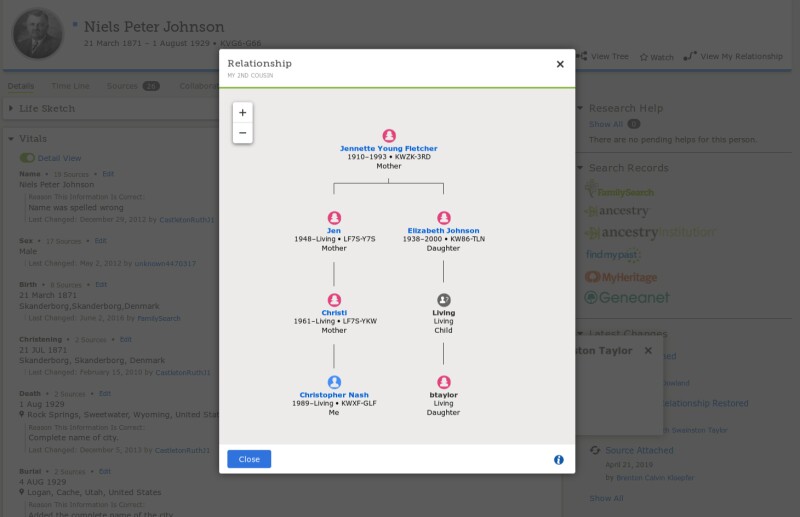800x517 pixels.
Task: Open the Christi name link
Action: 334,313
